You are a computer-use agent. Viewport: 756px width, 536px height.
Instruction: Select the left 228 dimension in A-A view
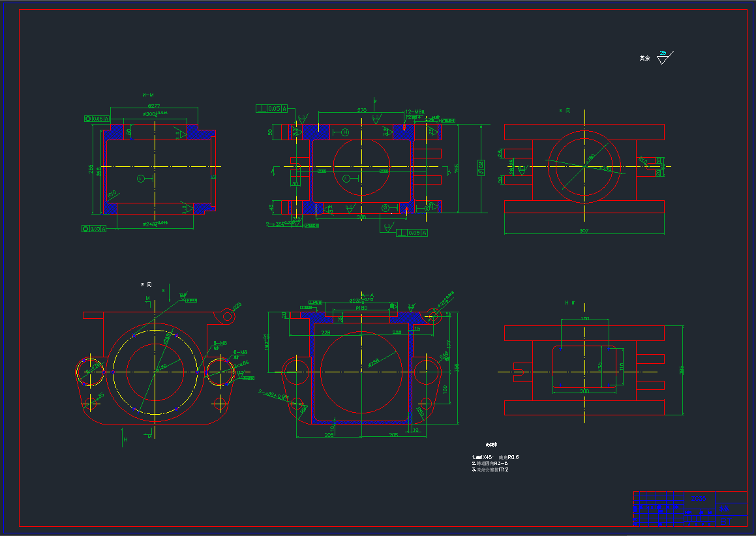coord(325,333)
